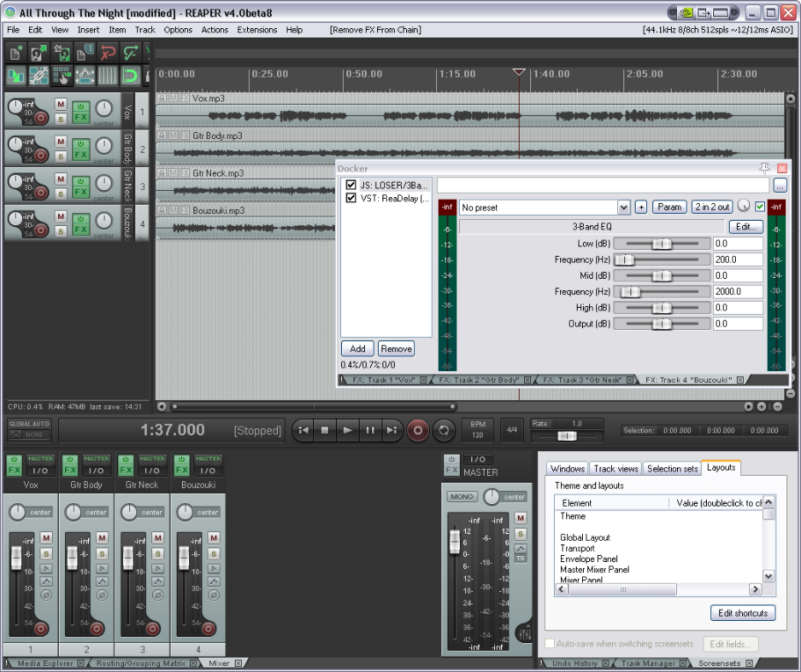Image resolution: width=801 pixels, height=672 pixels.
Task: Open the Extensions menu
Action: tap(257, 30)
